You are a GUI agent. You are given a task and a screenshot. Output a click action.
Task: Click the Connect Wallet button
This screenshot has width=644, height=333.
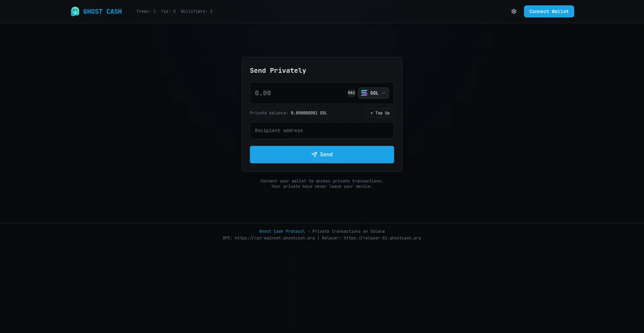pyautogui.click(x=549, y=11)
